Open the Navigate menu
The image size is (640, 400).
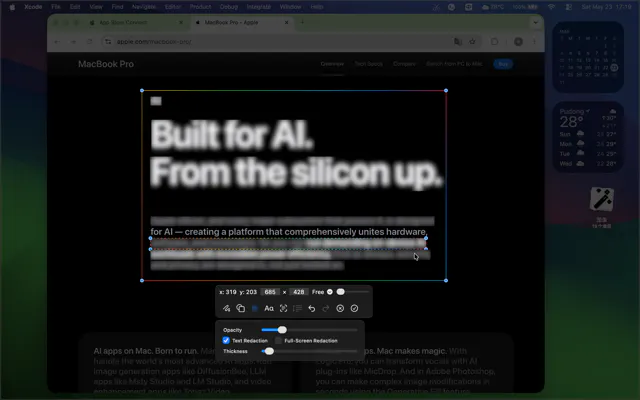coord(144,7)
